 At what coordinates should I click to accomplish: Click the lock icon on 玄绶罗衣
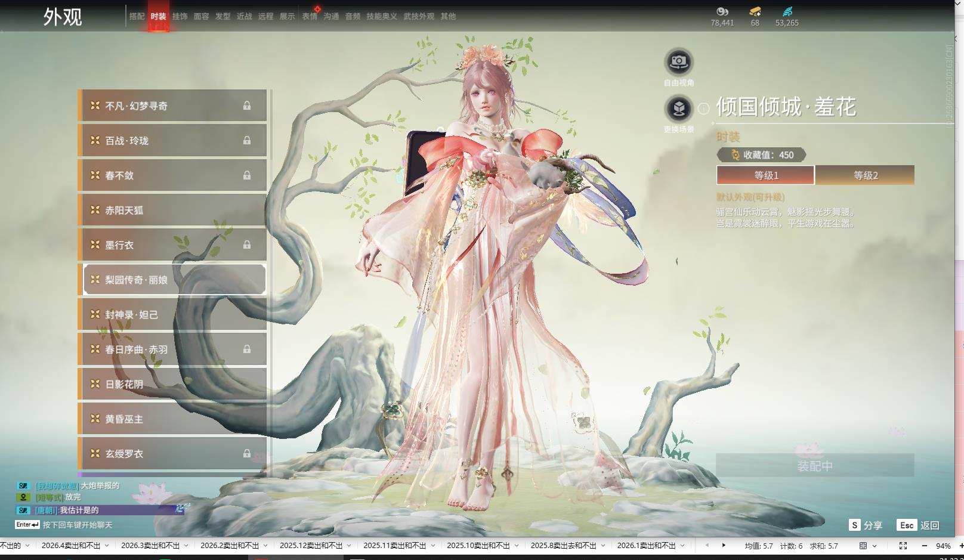tap(246, 453)
